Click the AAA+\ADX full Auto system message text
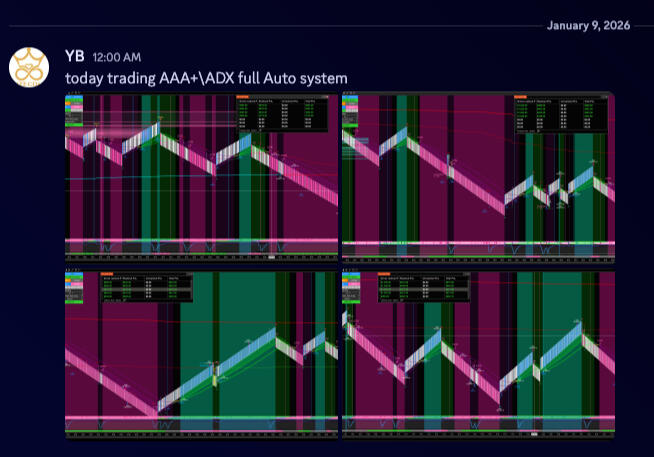This screenshot has width=654, height=457. coord(206,78)
